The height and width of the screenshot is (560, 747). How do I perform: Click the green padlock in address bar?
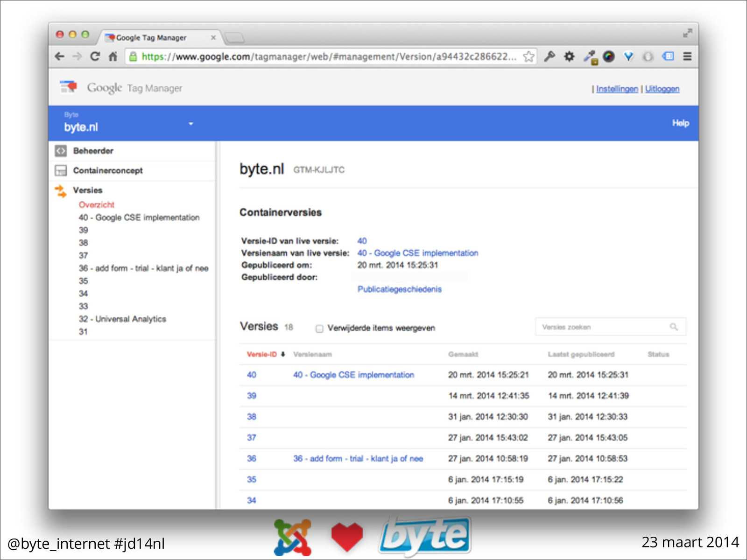pyautogui.click(x=133, y=56)
